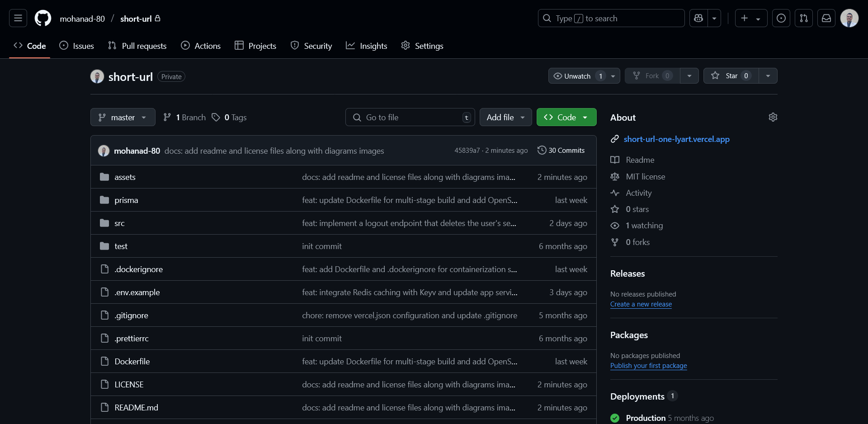868x424 pixels.
Task: Open About settings with the gear icon
Action: (773, 117)
